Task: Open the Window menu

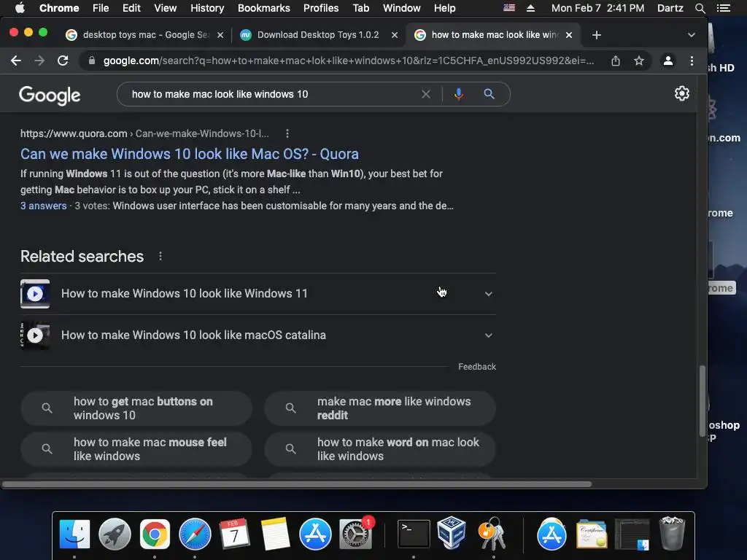Action: coord(402,8)
